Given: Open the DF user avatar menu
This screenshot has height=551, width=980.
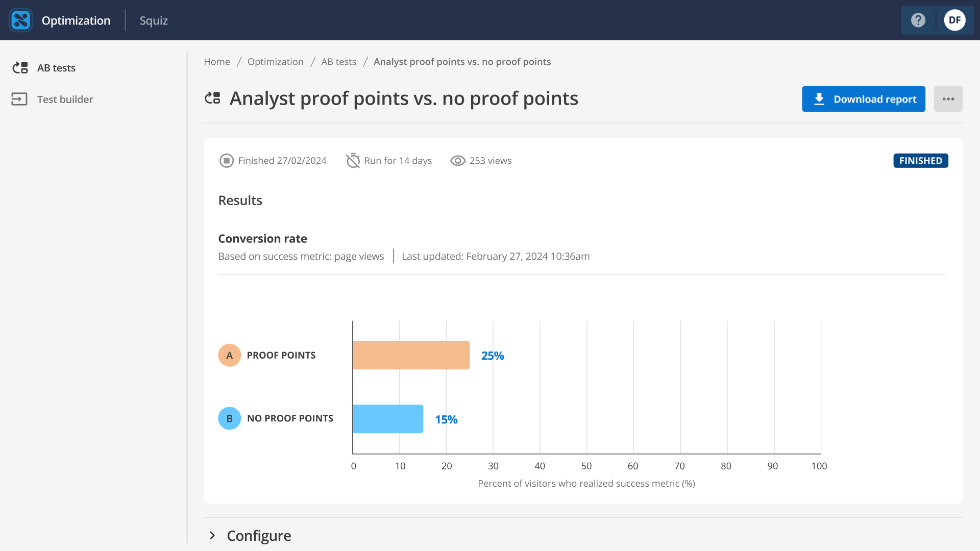Looking at the screenshot, I should [954, 20].
